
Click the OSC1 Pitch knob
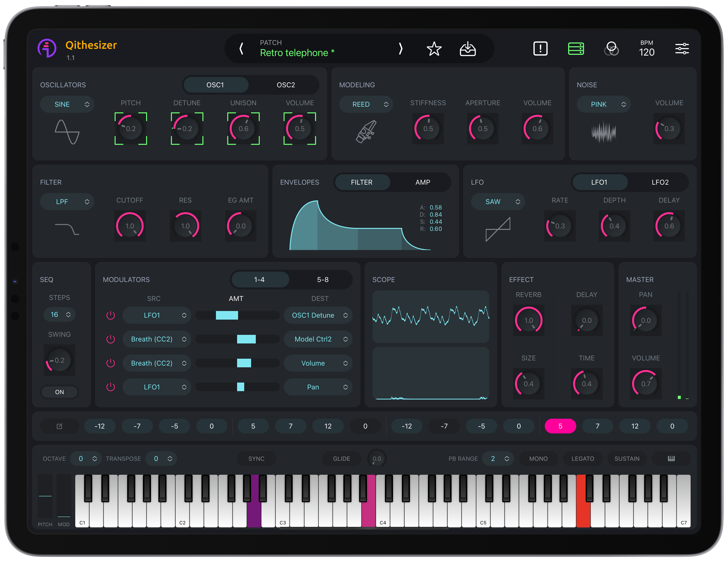point(131,129)
